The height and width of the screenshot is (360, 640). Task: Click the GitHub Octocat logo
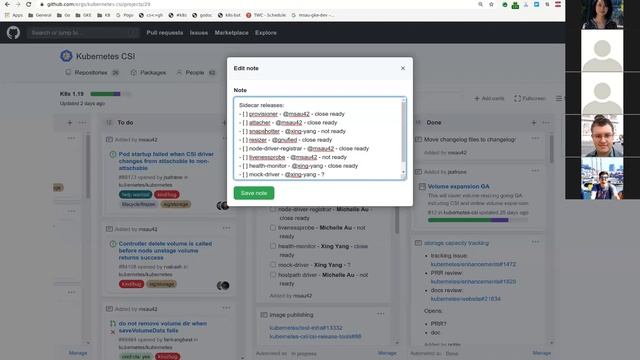13,33
